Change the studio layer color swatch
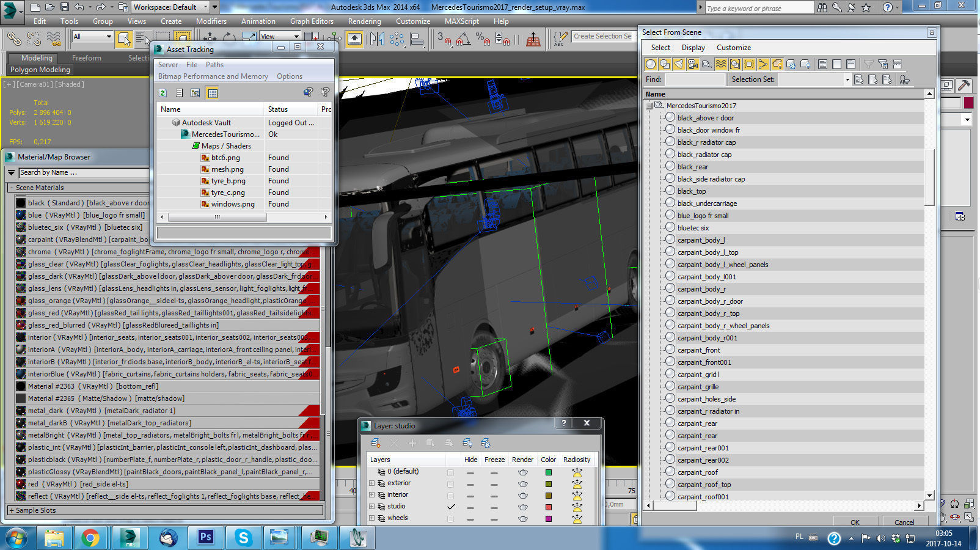This screenshot has height=550, width=980. tap(548, 507)
